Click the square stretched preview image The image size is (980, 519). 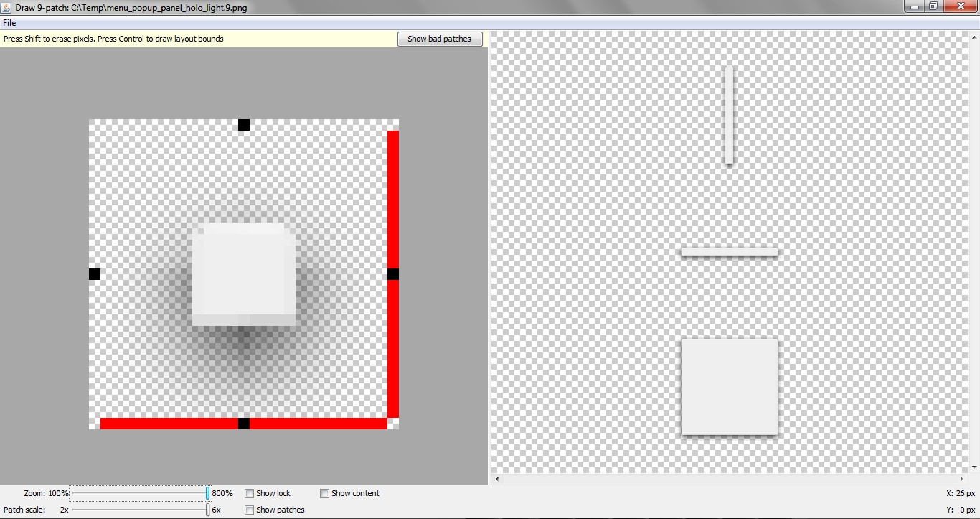[x=730, y=387]
